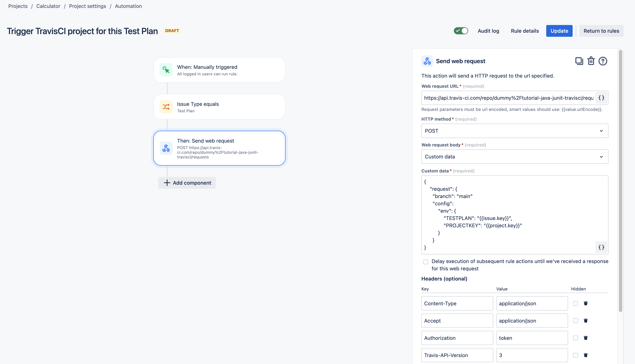Remove the Accept header row
635x364 pixels.
pos(585,321)
